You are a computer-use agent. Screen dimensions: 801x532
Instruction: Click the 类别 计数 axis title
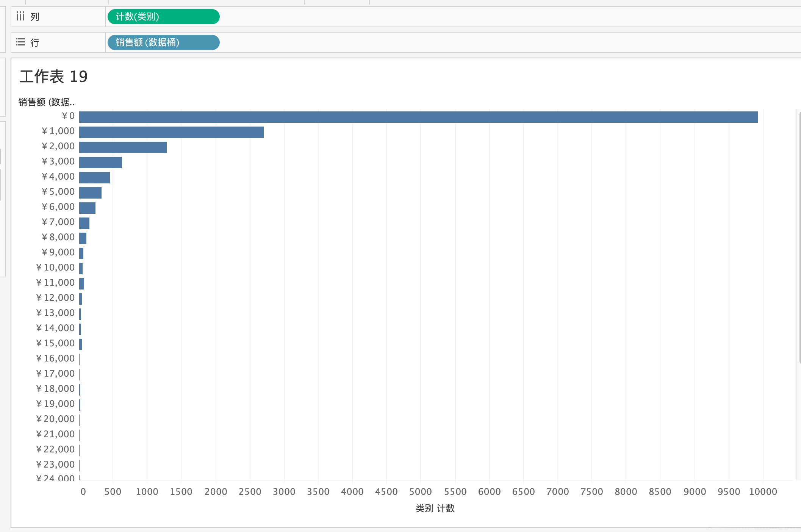435,509
